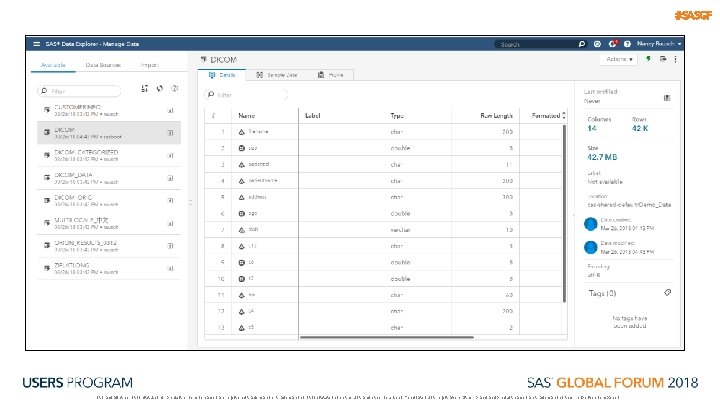Click the table list Filter field
The width and height of the screenshot is (720, 405).
[79, 91]
